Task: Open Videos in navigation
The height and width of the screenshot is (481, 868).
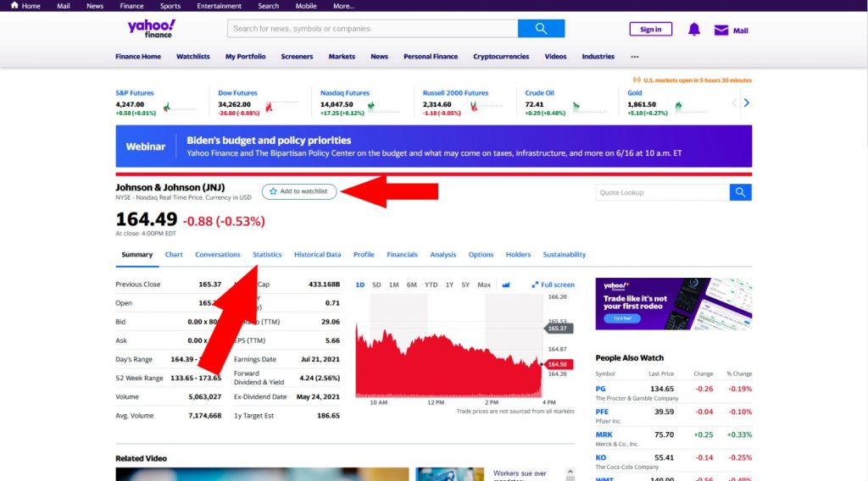Action: (x=555, y=57)
